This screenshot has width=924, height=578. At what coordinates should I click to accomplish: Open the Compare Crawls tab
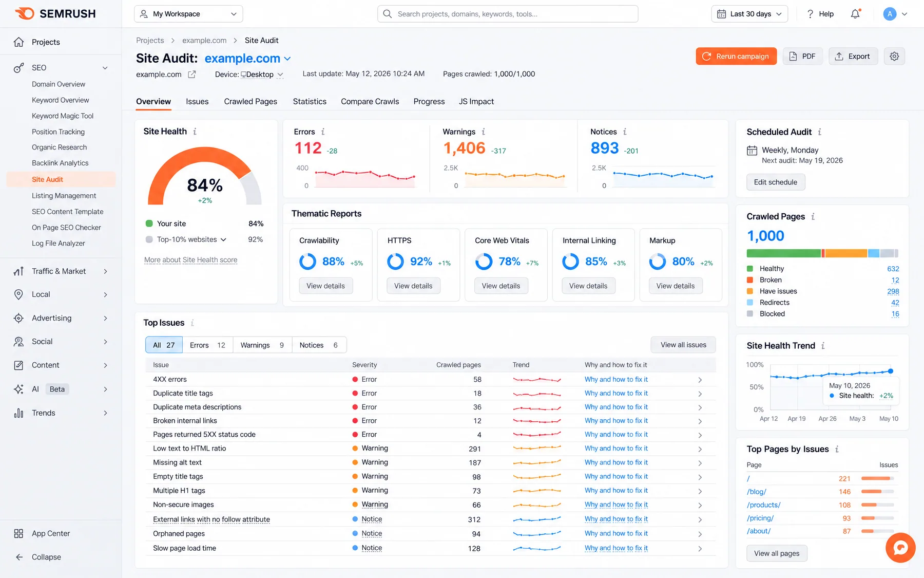click(370, 102)
